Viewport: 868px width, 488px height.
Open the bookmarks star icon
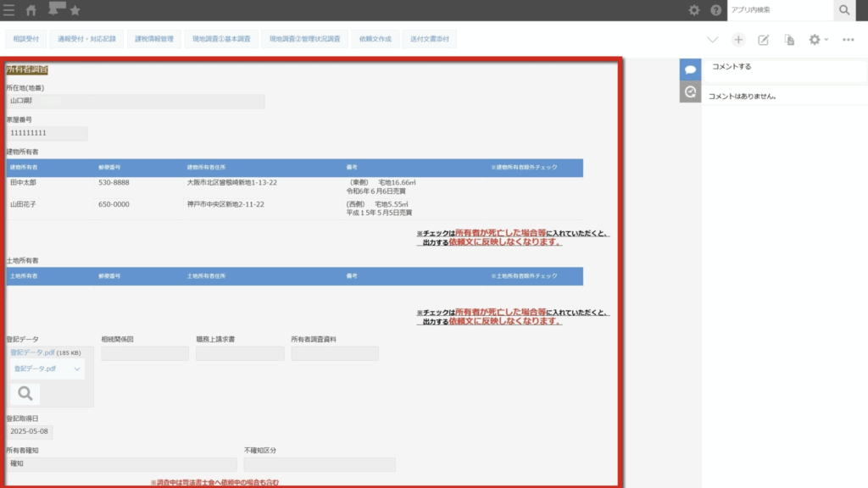pyautogui.click(x=75, y=10)
